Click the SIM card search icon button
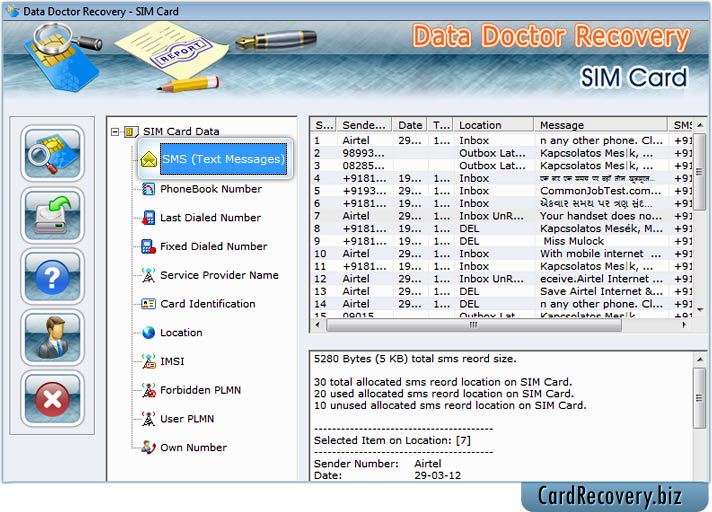The width and height of the screenshot is (712, 512). 52,153
